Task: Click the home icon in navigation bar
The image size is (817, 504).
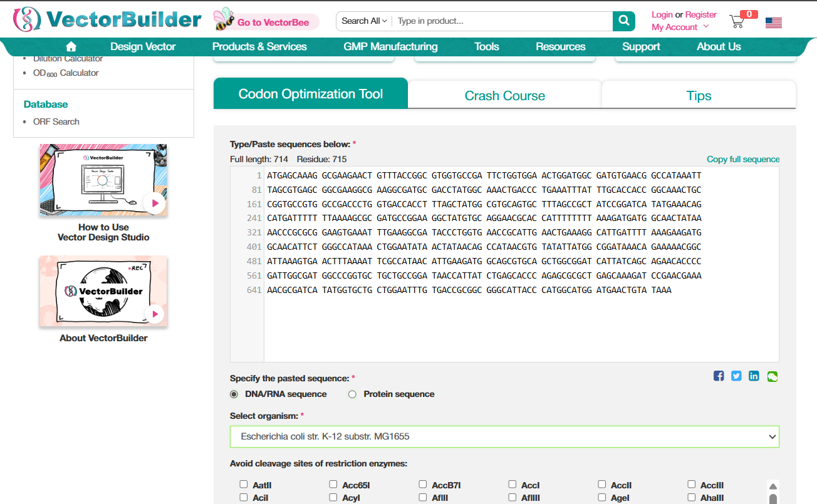Action: click(71, 47)
